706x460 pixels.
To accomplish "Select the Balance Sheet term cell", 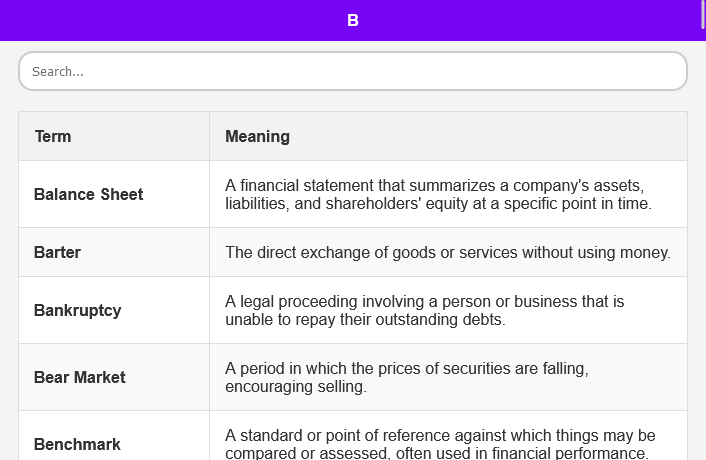I will [89, 194].
